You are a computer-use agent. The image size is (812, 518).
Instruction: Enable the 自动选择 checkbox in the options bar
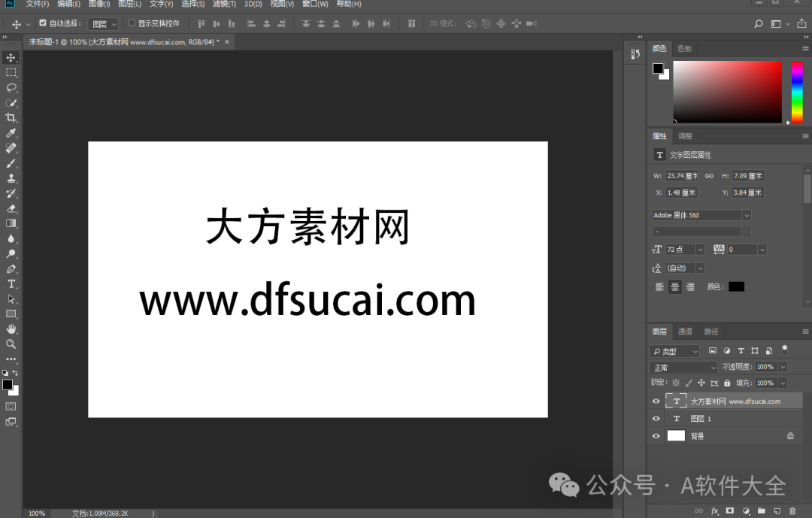pyautogui.click(x=43, y=23)
